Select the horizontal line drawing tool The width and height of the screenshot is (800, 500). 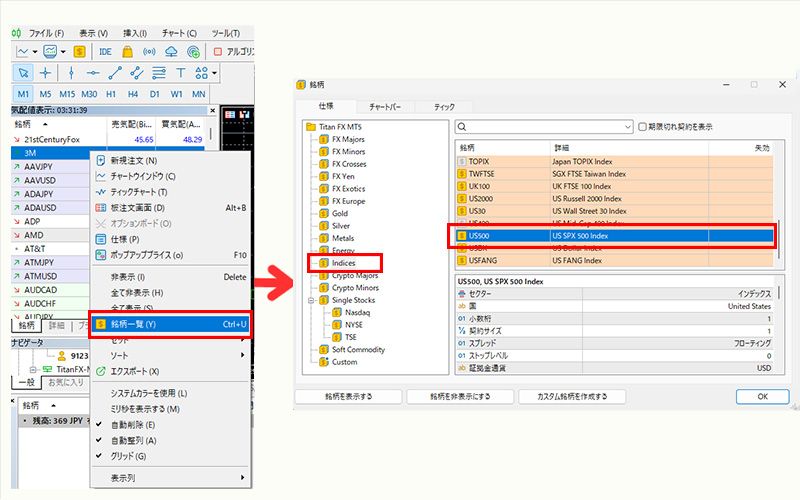92,73
